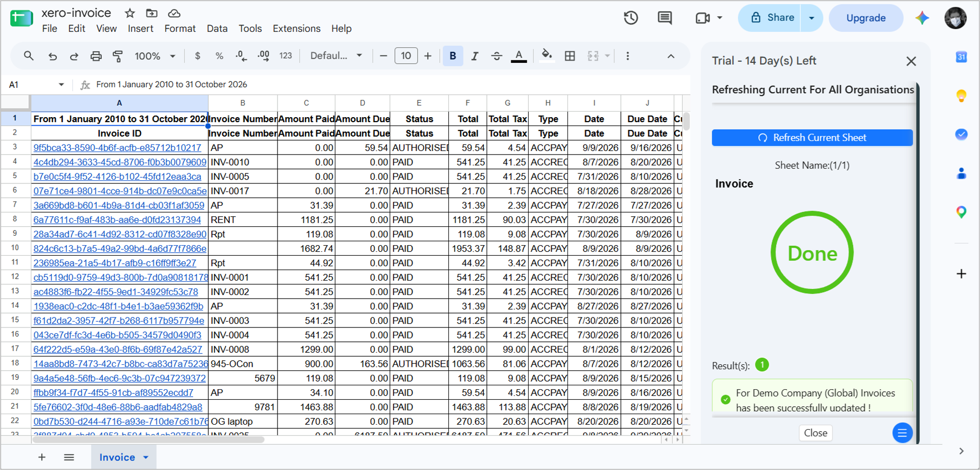Viewport: 980px width, 470px height.
Task: Toggle italic formatting button
Action: point(474,56)
